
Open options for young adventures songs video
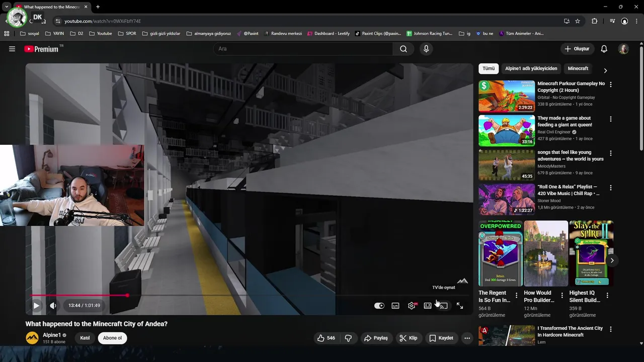(611, 153)
